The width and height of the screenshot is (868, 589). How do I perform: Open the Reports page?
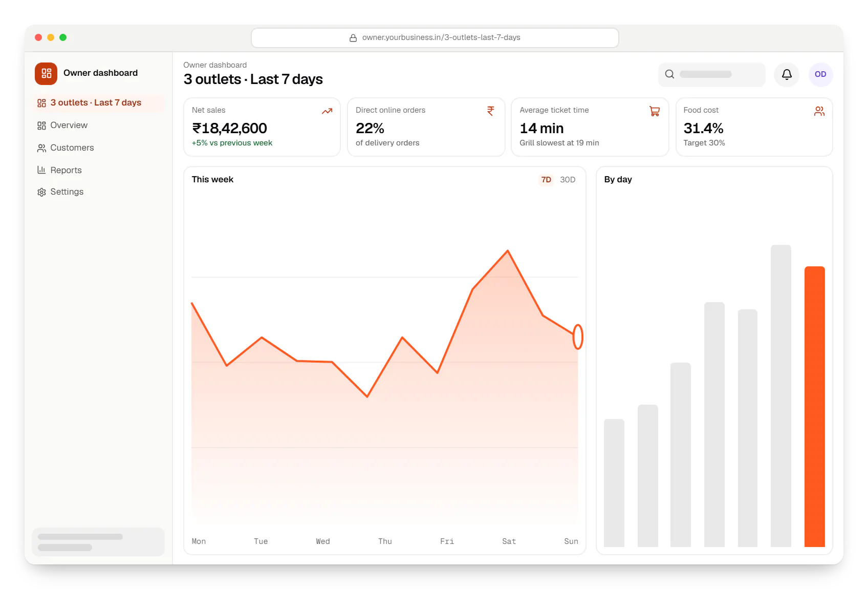point(98,170)
